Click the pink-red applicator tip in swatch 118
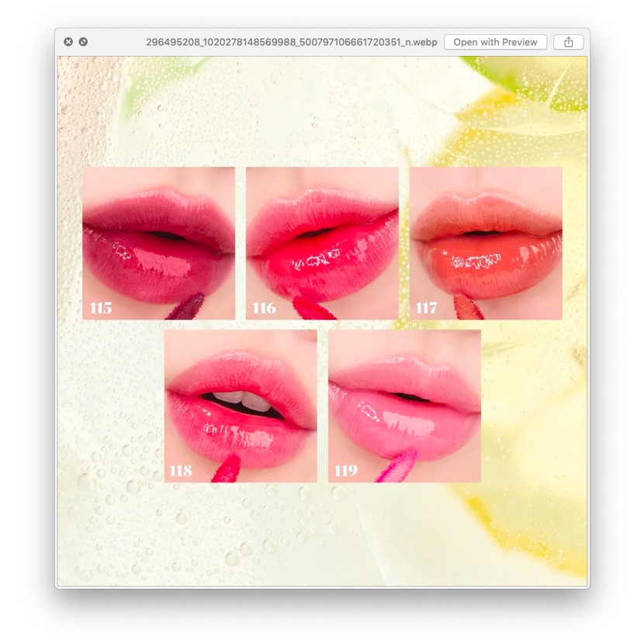Image resolution: width=644 pixels, height=644 pixels. (x=227, y=468)
